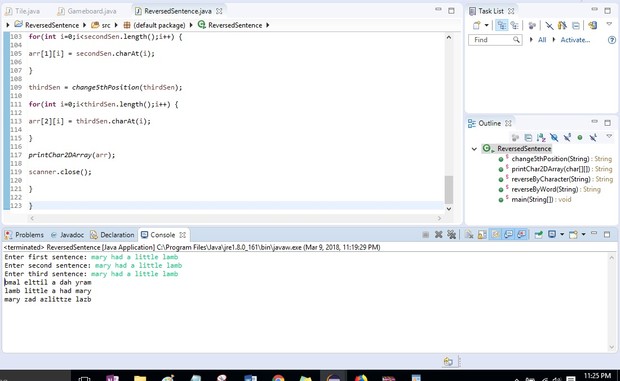The height and width of the screenshot is (381, 620).
Task: Toggle Scroll Lock in Console toolbar
Action: pyautogui.click(x=482, y=235)
